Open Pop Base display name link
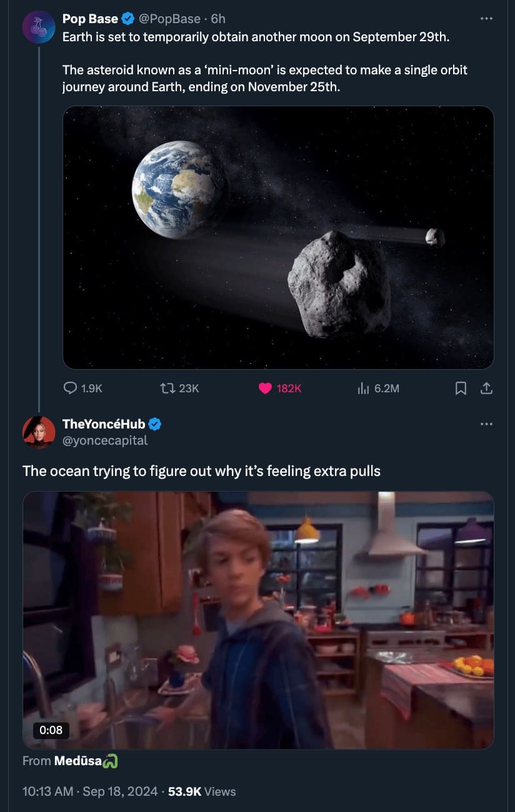This screenshot has height=812, width=515. [x=91, y=19]
